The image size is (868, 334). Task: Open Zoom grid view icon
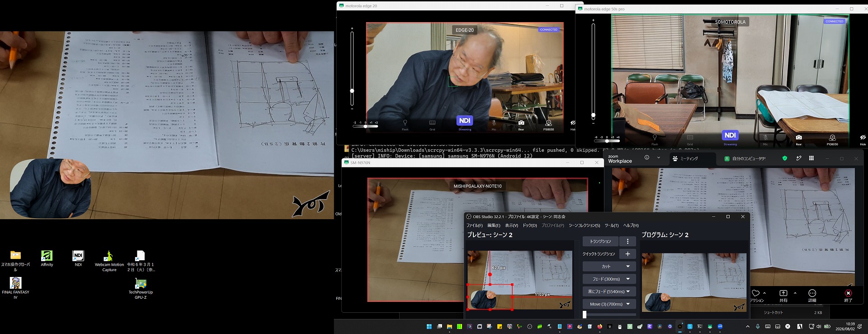click(811, 158)
